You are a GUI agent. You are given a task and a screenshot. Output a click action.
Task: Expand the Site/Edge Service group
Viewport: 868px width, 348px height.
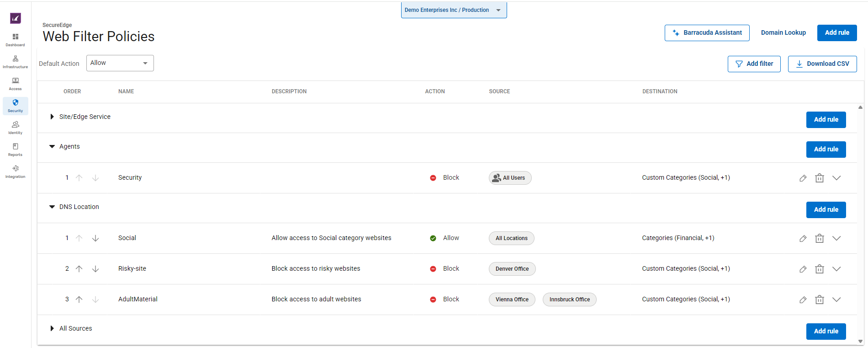(x=52, y=117)
